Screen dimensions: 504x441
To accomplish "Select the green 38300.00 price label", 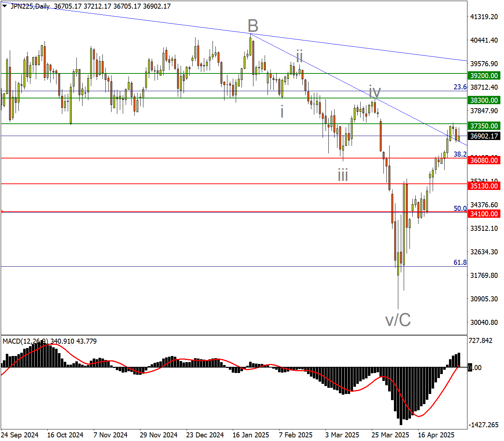I will pyautogui.click(x=484, y=100).
